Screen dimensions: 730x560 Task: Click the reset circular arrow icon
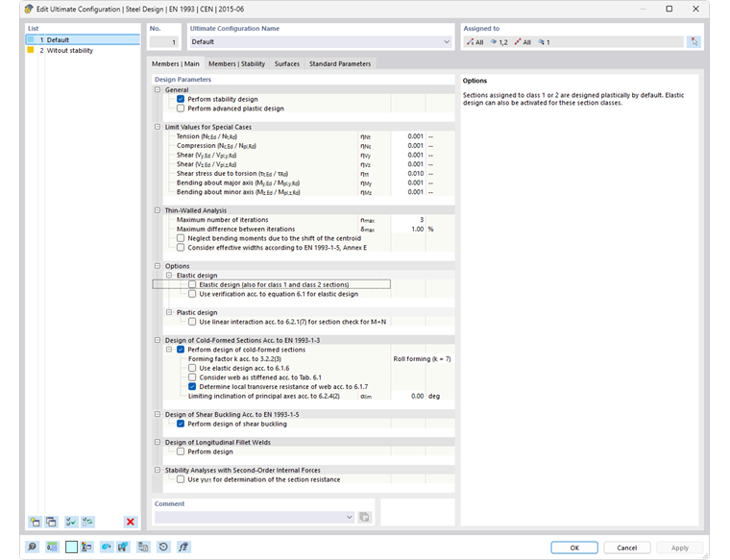(x=163, y=547)
